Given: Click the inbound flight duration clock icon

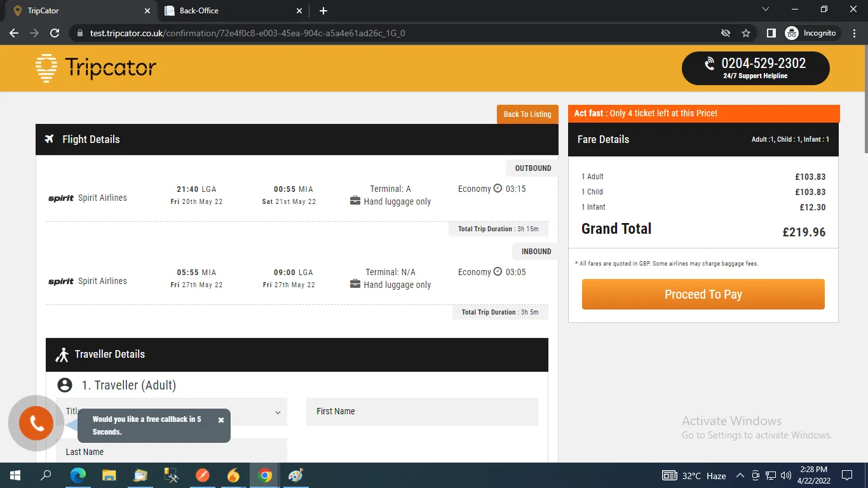Looking at the screenshot, I should point(498,272).
